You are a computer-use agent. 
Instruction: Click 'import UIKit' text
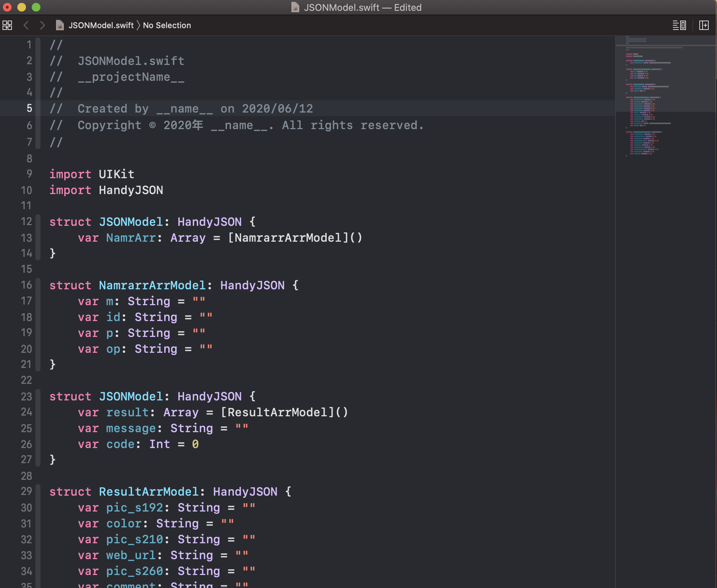pos(92,174)
